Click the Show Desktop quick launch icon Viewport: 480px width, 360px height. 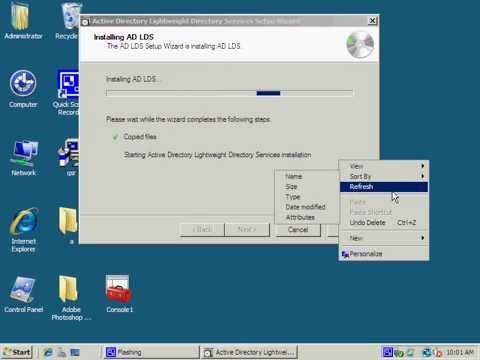[x=75, y=352]
